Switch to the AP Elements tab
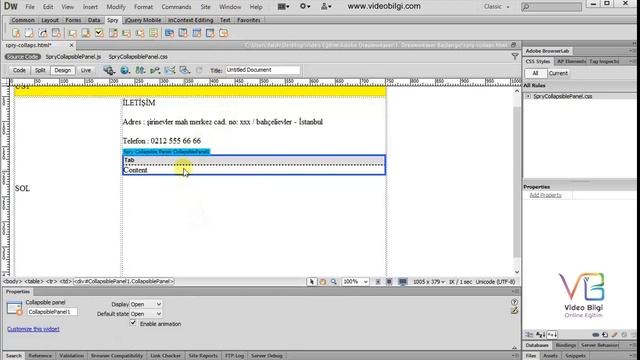The image size is (640, 360). [571, 61]
